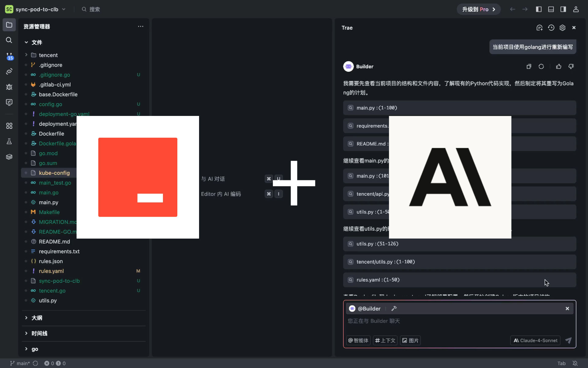Dislike the Builder response with thumbs down
Image resolution: width=588 pixels, height=368 pixels.
point(571,67)
